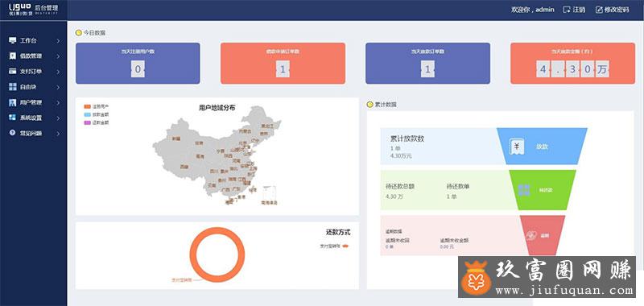Open the 工作台 menu label
Image resolution: width=644 pixels, height=306 pixels.
[28, 40]
